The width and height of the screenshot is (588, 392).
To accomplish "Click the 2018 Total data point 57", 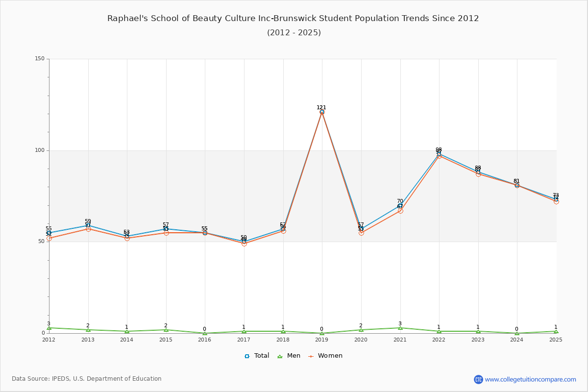I will tap(283, 229).
